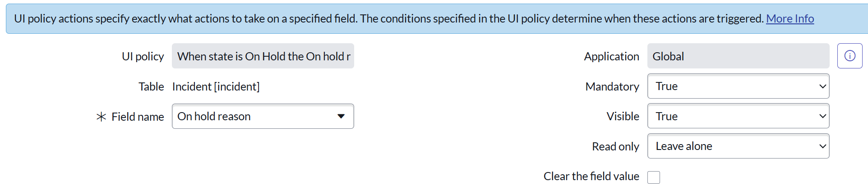Screen dimensions: 868x195
Task: Click the Read only label
Action: [615, 146]
